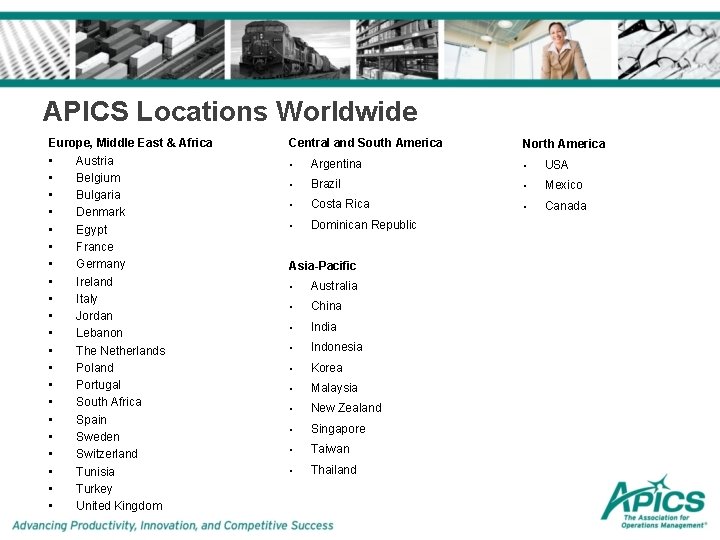Select 'Portugal' in the list

click(98, 385)
